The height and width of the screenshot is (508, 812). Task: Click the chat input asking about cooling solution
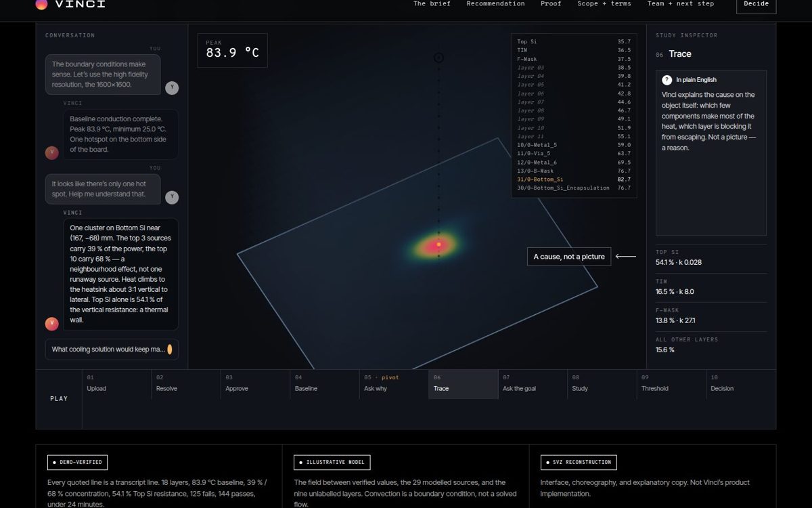(x=112, y=350)
